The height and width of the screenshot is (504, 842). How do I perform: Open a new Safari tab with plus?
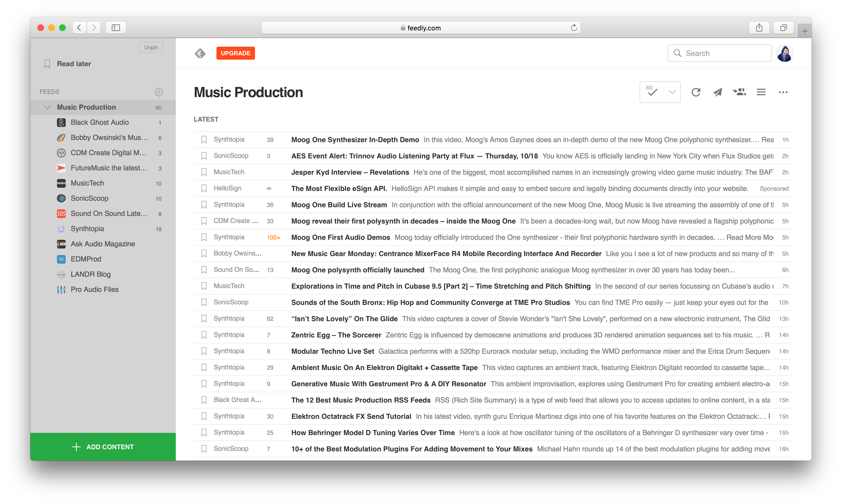[804, 31]
